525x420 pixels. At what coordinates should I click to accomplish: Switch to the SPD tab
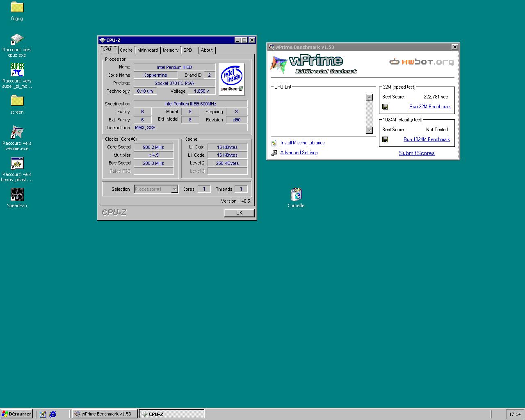[187, 50]
